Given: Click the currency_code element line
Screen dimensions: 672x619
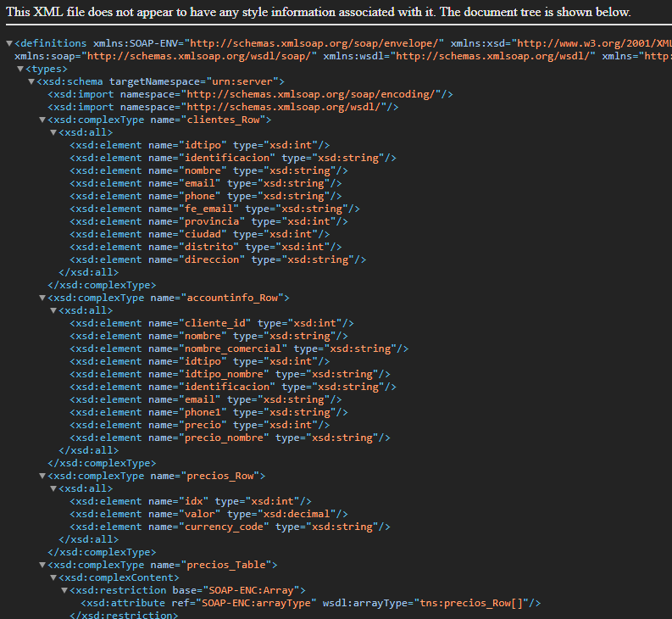Looking at the screenshot, I should pos(230,527).
